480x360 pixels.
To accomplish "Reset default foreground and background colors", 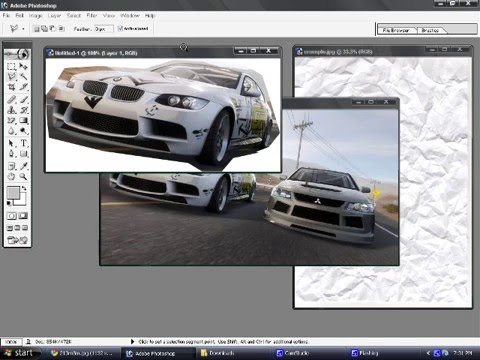I will pos(9,203).
